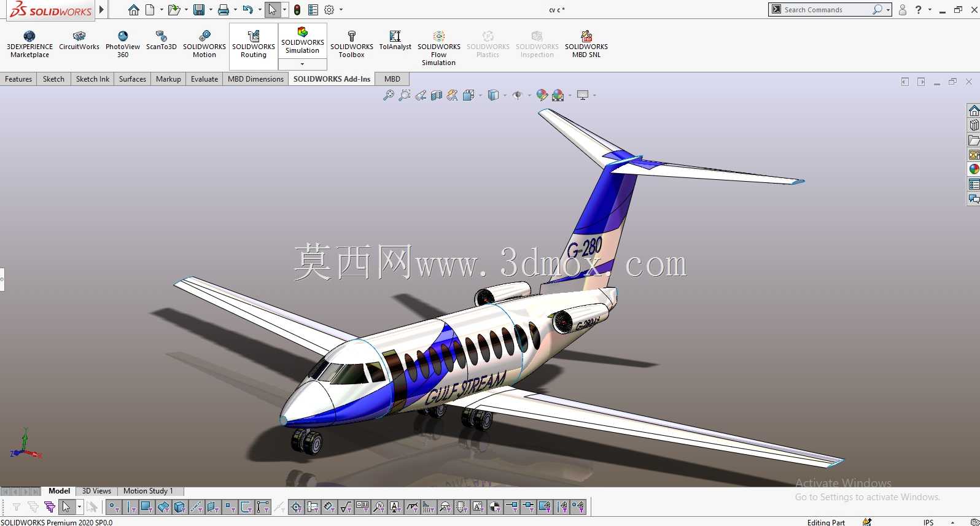The image size is (980, 526).
Task: Print the active document
Action: [224, 10]
